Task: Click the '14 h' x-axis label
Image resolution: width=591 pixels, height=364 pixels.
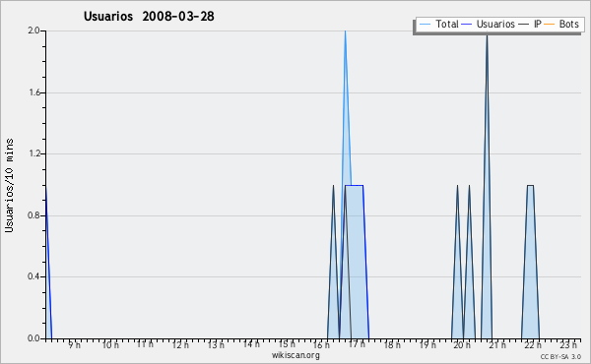Action: (x=251, y=344)
